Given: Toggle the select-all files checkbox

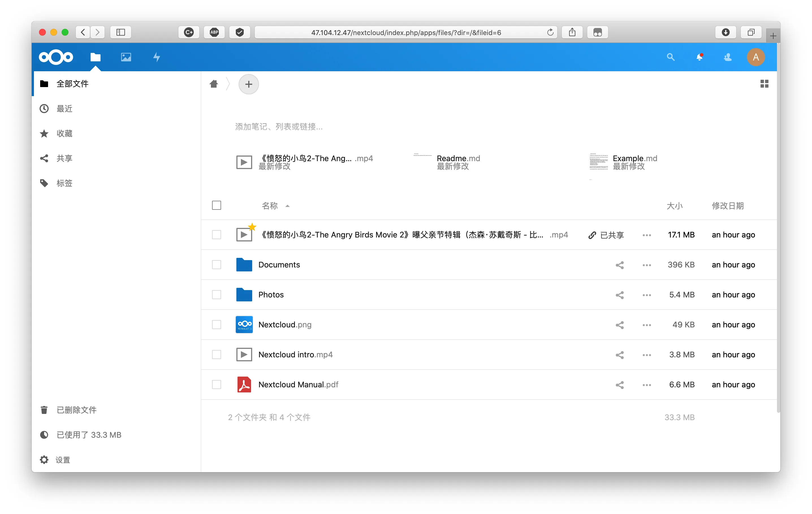Looking at the screenshot, I should point(217,205).
